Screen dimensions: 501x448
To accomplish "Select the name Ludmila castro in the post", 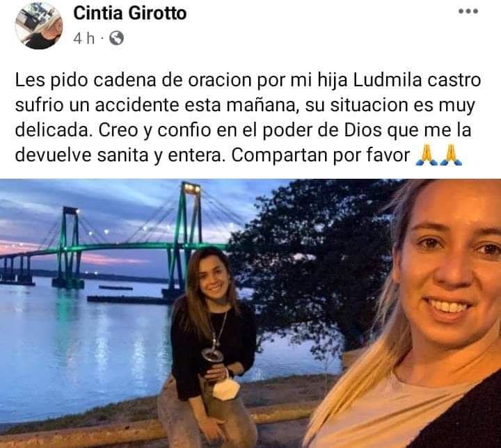I will pos(417,80).
